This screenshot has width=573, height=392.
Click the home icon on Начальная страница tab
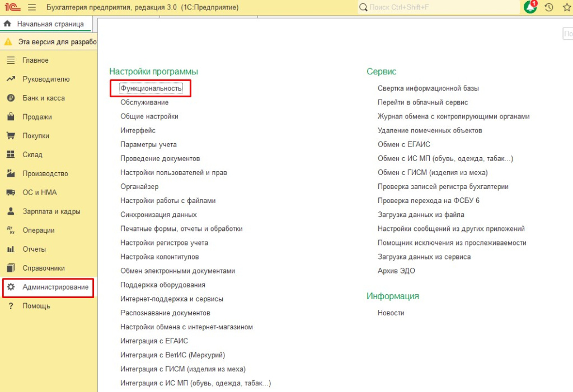(x=7, y=23)
